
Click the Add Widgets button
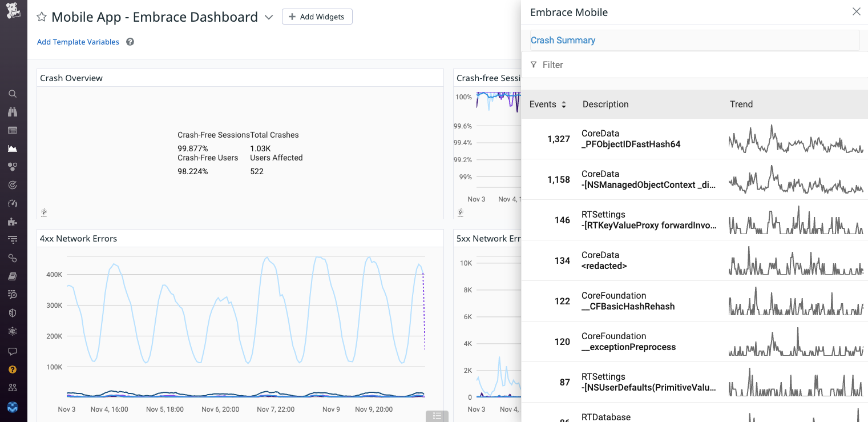pyautogui.click(x=317, y=17)
